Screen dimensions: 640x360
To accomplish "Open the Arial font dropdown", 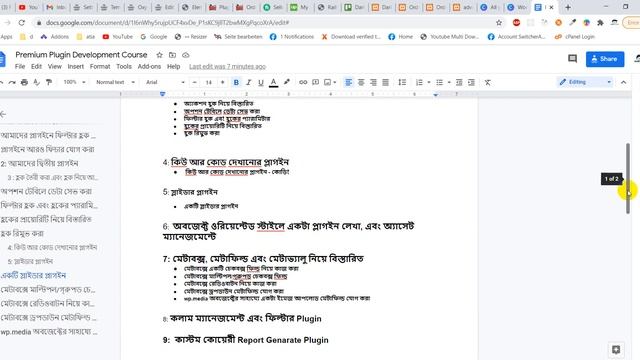I will pyautogui.click(x=165, y=82).
